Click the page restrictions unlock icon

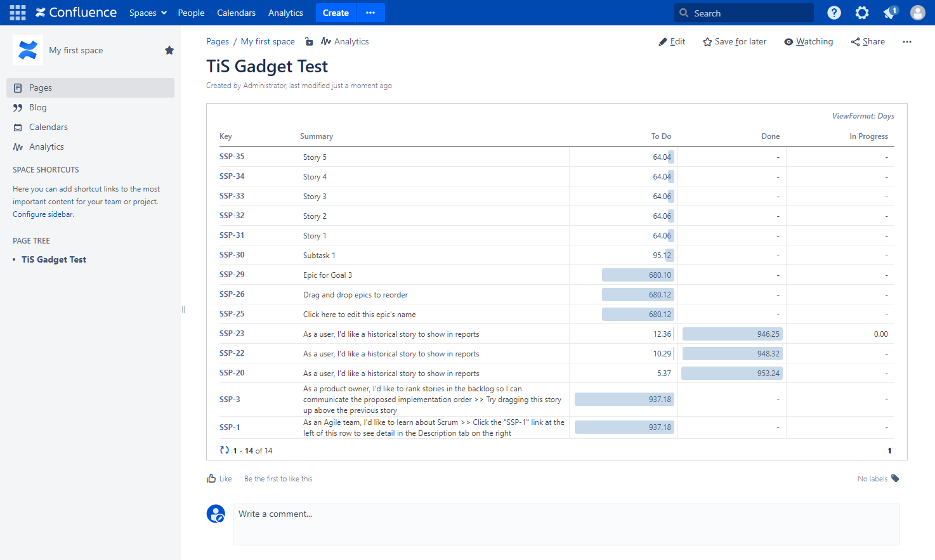(x=309, y=41)
